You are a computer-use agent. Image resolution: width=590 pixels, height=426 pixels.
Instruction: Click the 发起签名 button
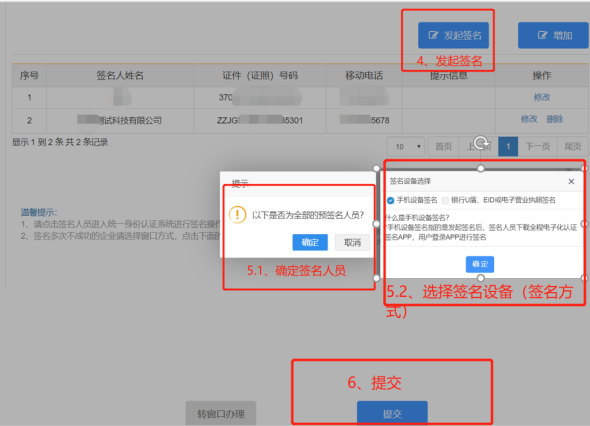(453, 35)
